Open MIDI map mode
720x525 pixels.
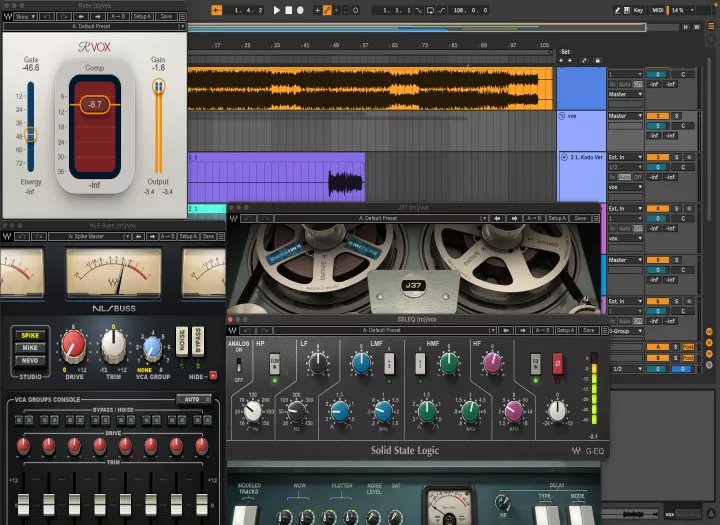(x=658, y=10)
